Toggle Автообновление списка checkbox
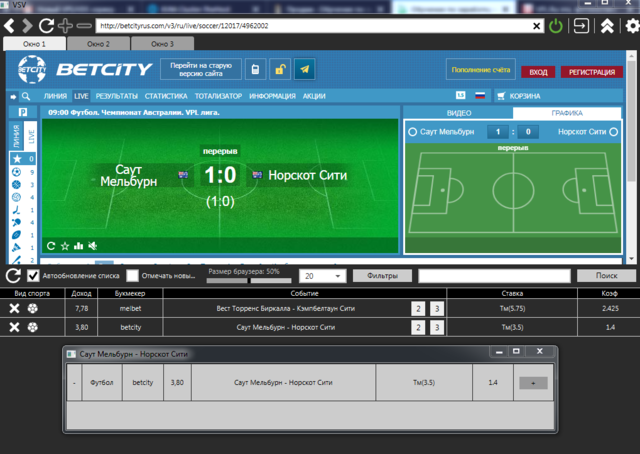Screen dimensions: 640x454 pyautogui.click(x=33, y=276)
